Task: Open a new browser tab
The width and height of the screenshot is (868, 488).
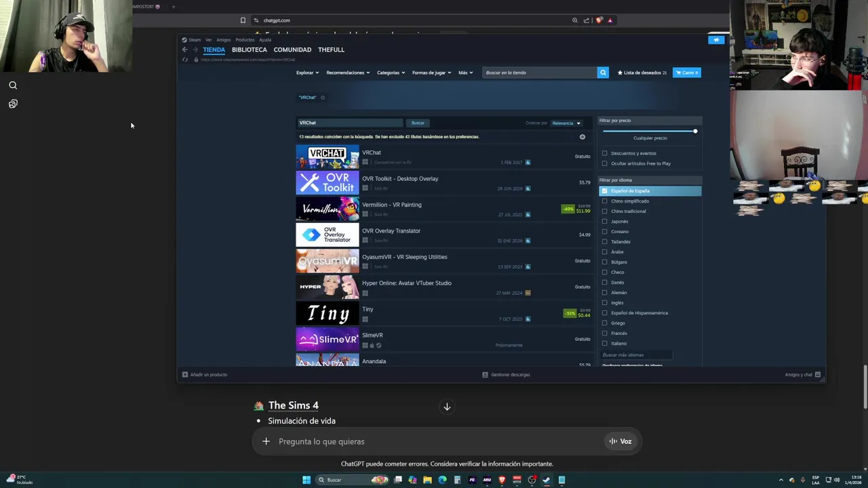Action: click(x=173, y=7)
